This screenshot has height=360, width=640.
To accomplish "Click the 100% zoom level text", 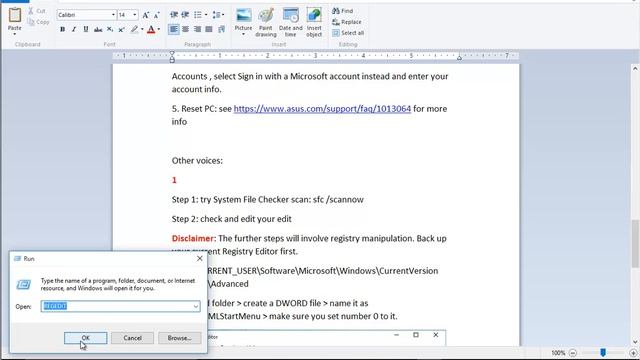I will coord(558,353).
